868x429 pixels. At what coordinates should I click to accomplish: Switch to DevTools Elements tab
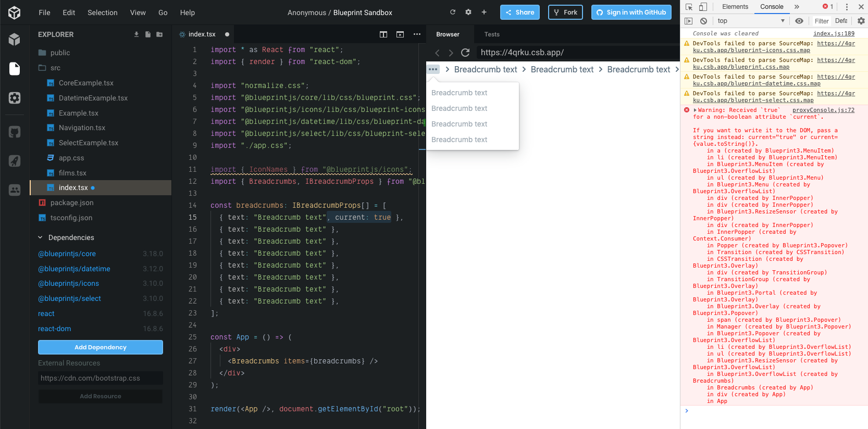tap(735, 7)
